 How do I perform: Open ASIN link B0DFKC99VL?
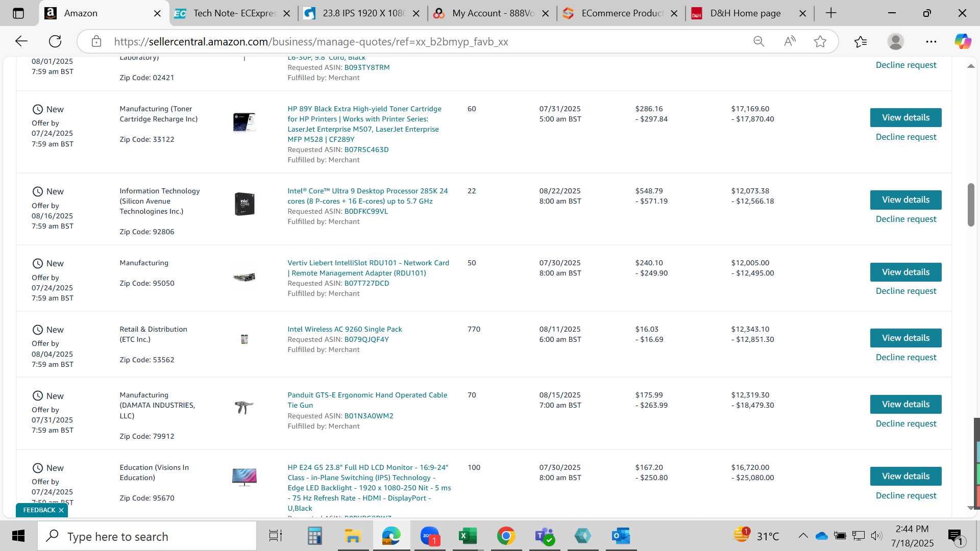click(366, 211)
